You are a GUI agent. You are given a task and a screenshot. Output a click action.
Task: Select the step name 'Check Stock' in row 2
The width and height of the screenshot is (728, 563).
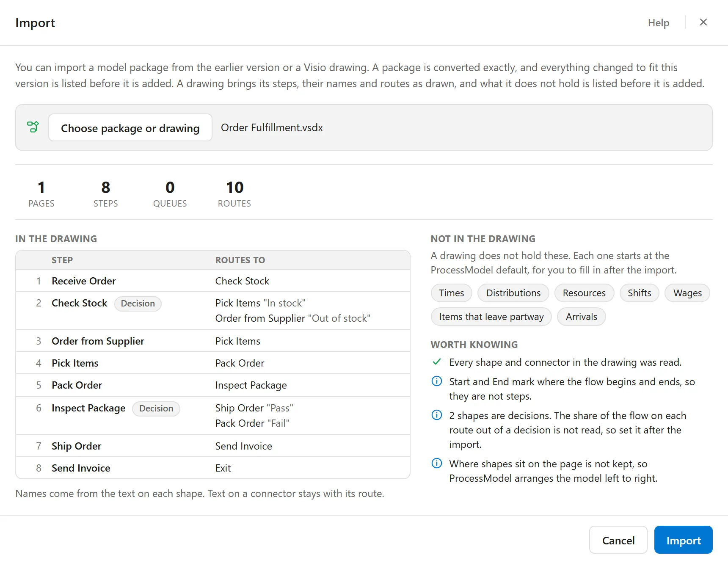80,303
